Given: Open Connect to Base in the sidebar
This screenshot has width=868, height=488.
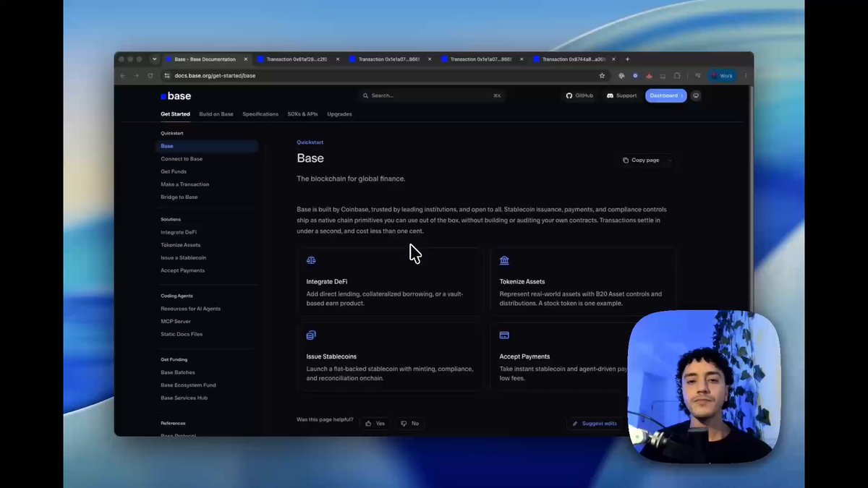Looking at the screenshot, I should (182, 159).
